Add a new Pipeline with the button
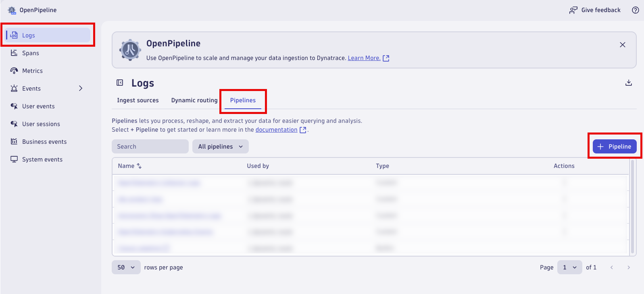Viewport: 644px width, 294px height. (615, 147)
